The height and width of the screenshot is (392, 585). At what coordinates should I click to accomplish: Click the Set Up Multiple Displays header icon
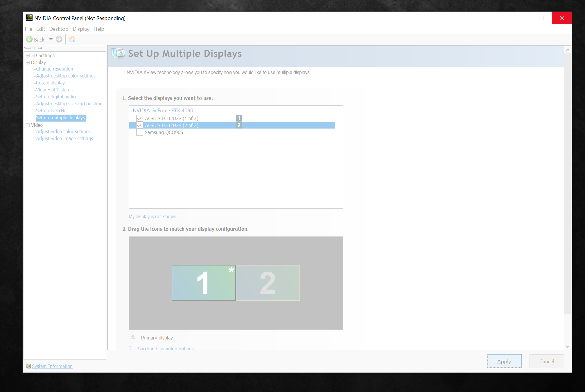coord(119,53)
